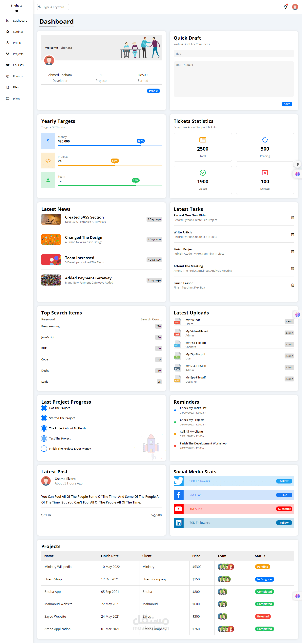Click the Pending tickets spinner icon
Image resolution: width=302 pixels, height=644 pixels.
(x=265, y=140)
